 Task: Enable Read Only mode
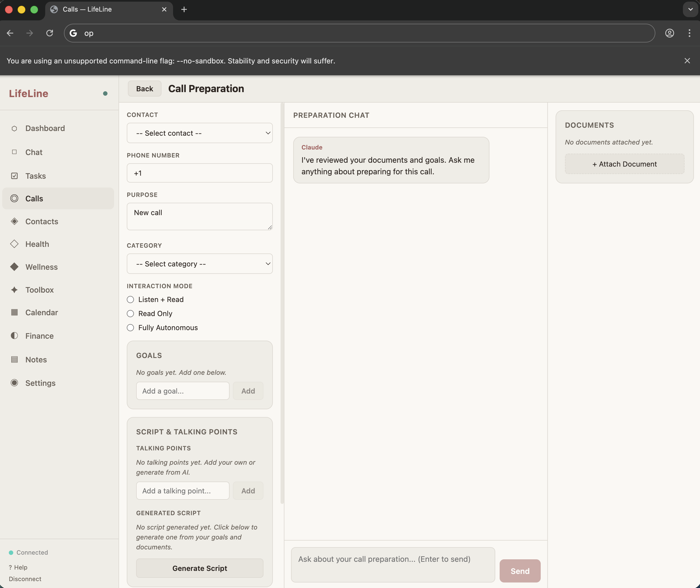click(130, 314)
